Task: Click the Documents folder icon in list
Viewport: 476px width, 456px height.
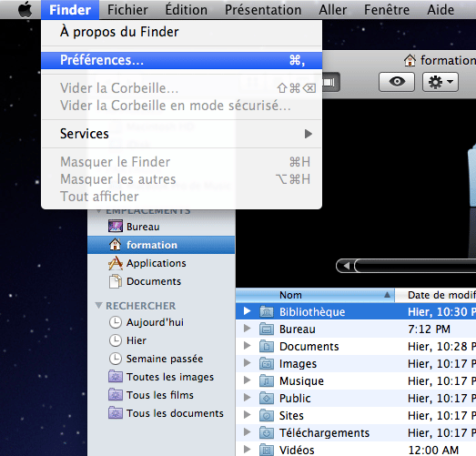Action: pos(267,346)
